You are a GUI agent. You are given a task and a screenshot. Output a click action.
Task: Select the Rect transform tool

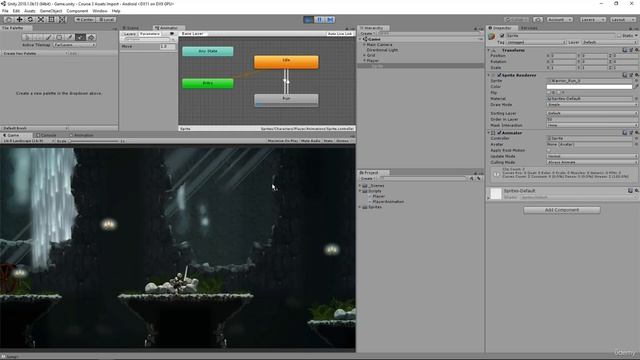[x=51, y=19]
